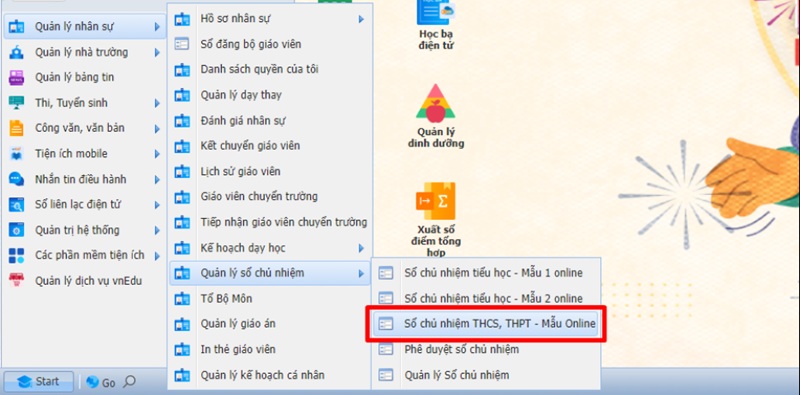
Task: Open the Học bạ điện tử desktop icon
Action: (436, 12)
